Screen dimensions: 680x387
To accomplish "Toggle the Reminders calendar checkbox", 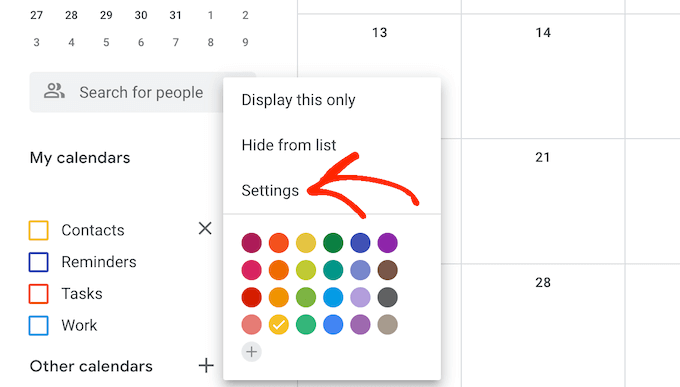I will coord(39,262).
